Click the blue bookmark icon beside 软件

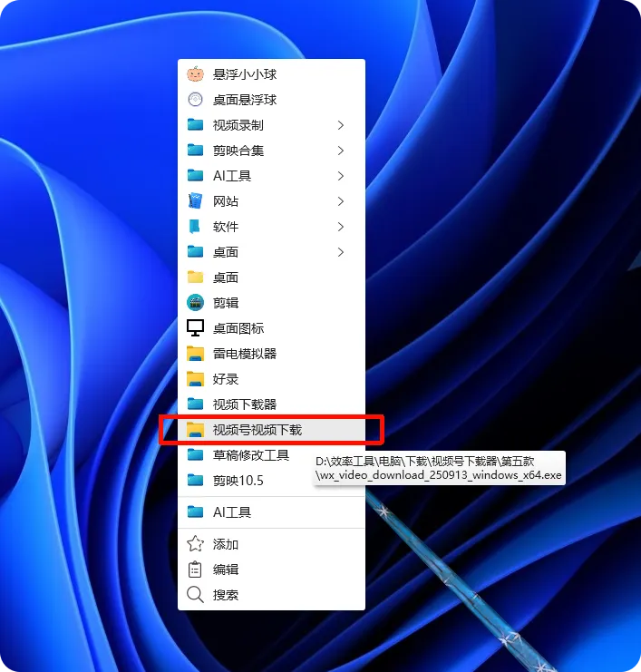click(195, 227)
